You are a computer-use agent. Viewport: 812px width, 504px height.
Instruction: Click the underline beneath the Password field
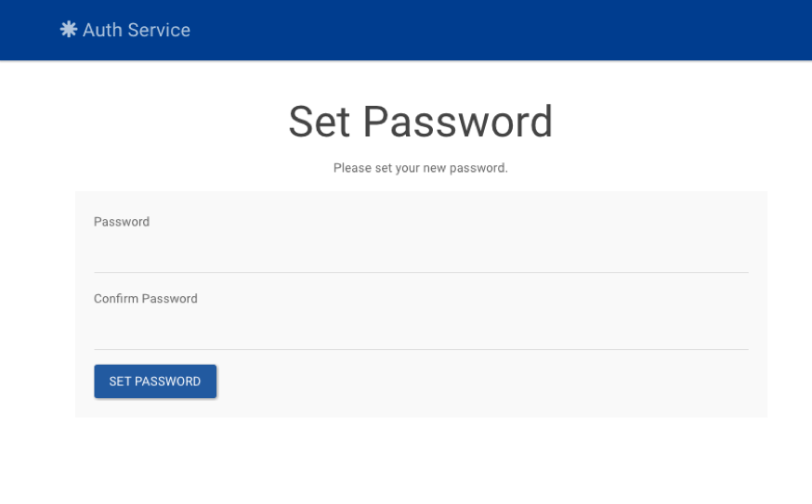[421, 272]
